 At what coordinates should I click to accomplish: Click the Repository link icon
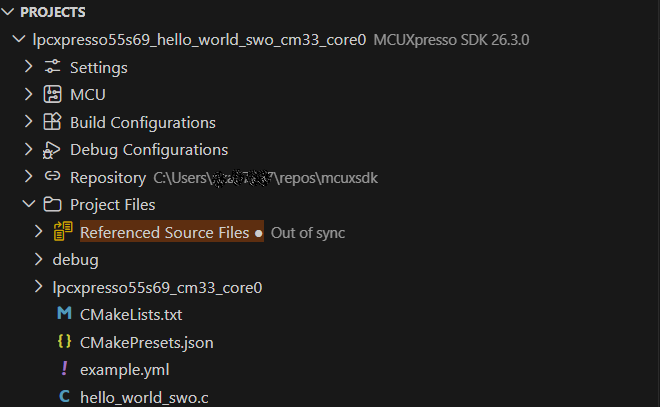[x=53, y=177]
